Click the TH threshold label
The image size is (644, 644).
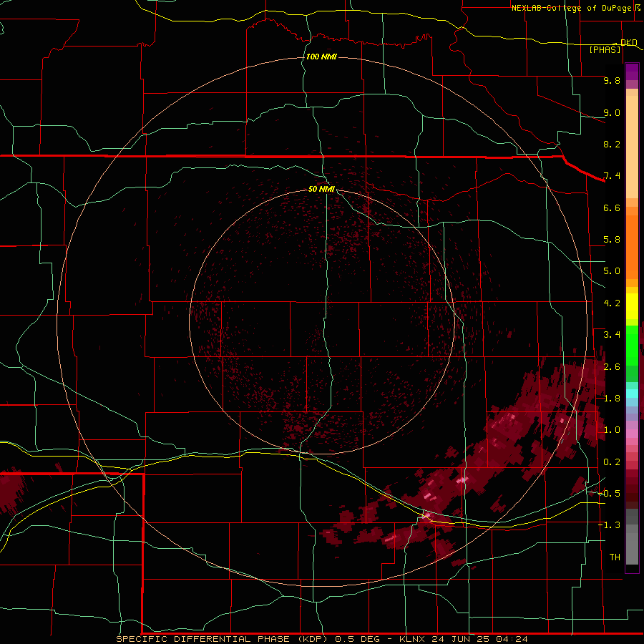[x=615, y=557]
